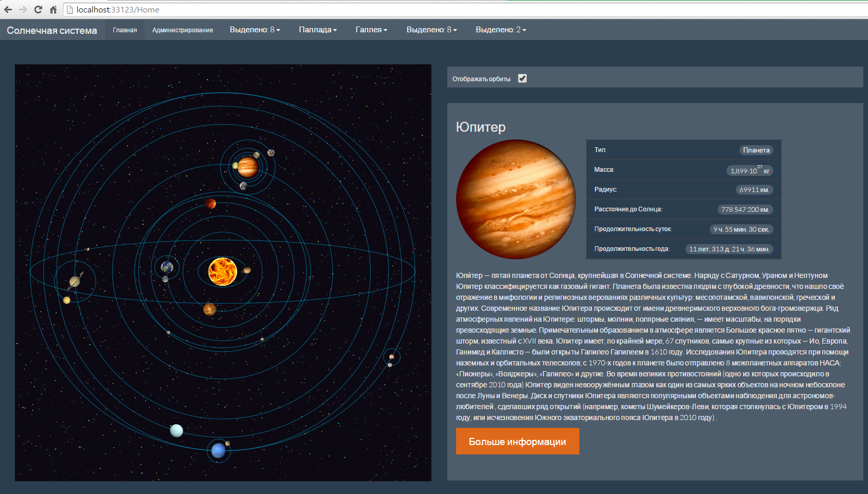The height and width of the screenshot is (494, 868).
Task: Select pale blue Uranus on the map
Action: click(x=176, y=430)
